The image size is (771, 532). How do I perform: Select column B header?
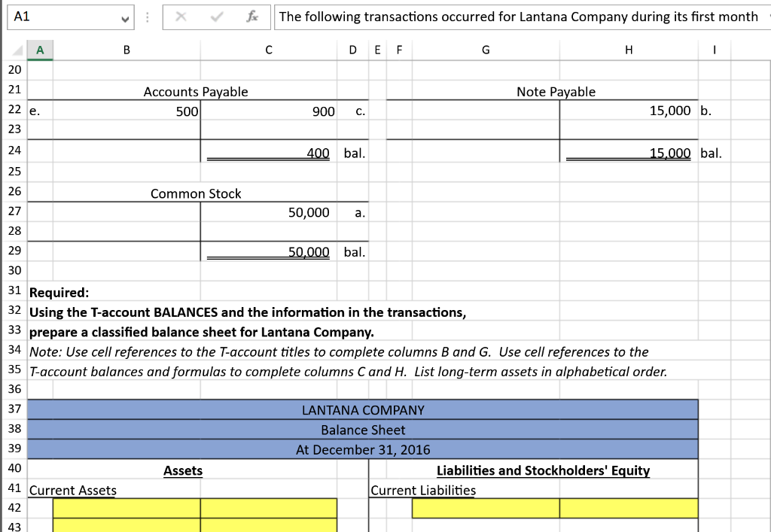(x=126, y=50)
